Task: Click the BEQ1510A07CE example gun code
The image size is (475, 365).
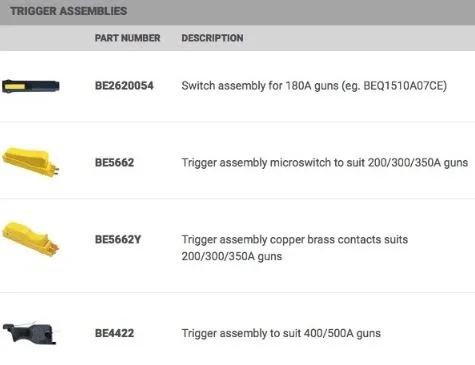Action: coord(403,86)
